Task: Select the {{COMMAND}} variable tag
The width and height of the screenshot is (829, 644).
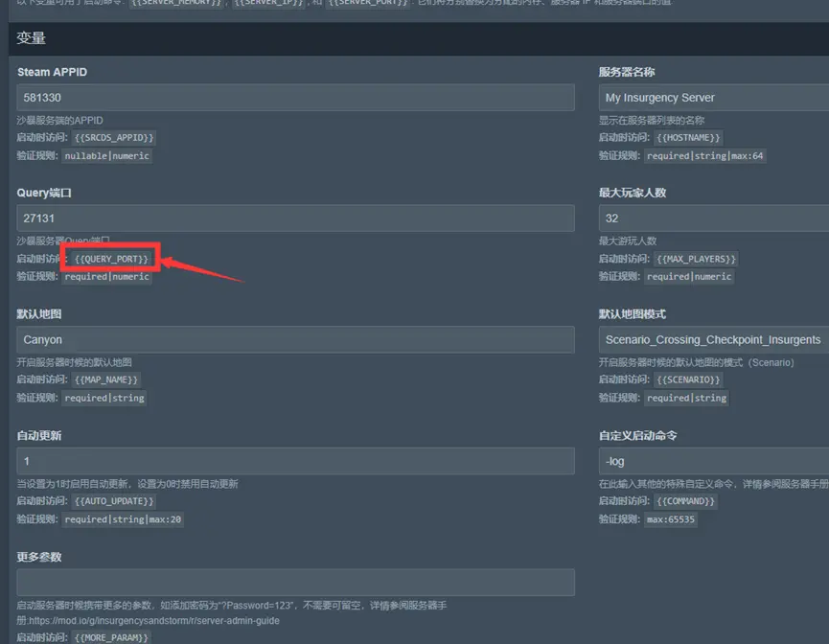Action: (686, 501)
